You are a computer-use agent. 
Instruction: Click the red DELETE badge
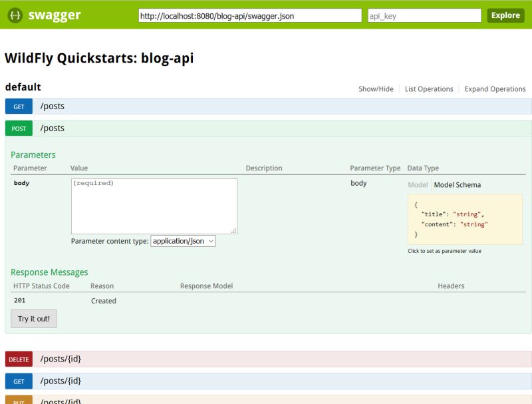click(x=19, y=358)
